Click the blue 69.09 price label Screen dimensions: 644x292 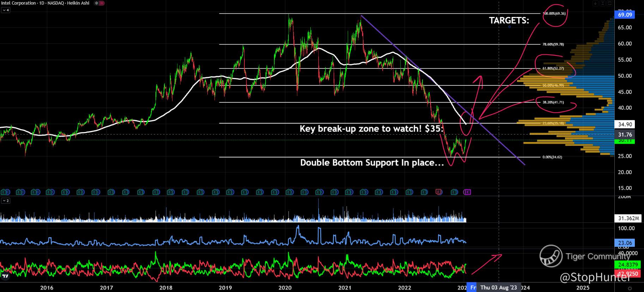point(625,14)
